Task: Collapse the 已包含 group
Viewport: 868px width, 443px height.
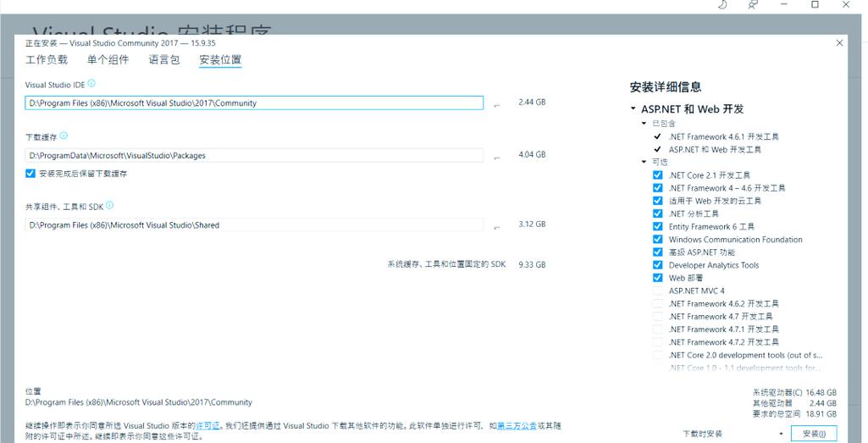Action: pyautogui.click(x=644, y=123)
